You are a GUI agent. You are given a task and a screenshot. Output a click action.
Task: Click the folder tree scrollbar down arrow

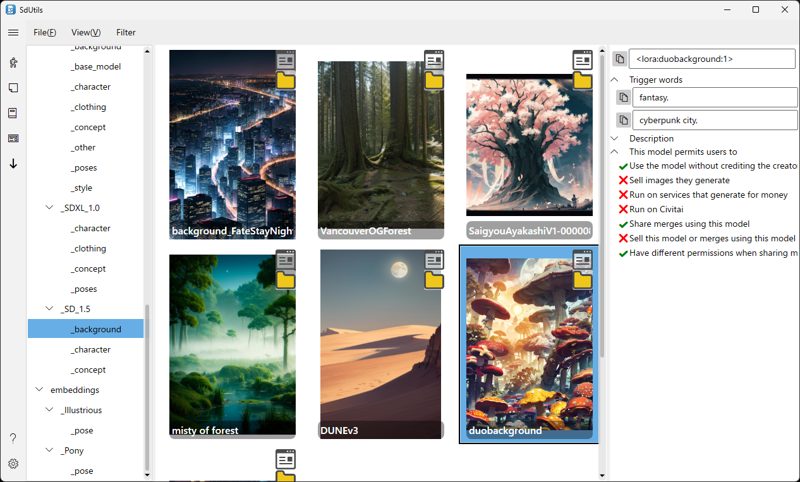click(x=147, y=475)
